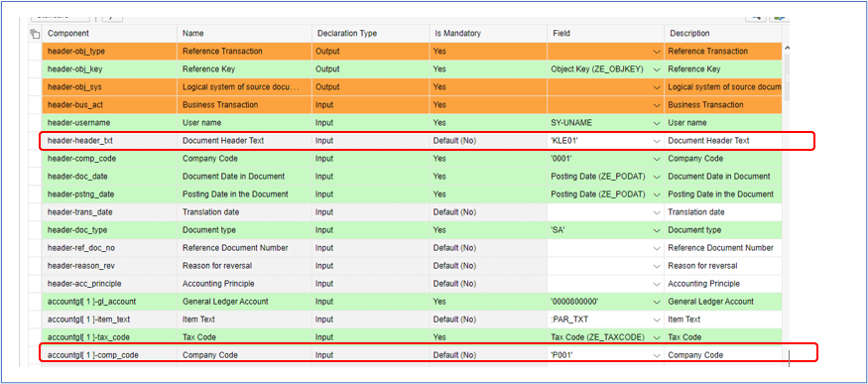Open Field dropdown showing SY-UNAME
The image size is (868, 384).
tap(657, 123)
